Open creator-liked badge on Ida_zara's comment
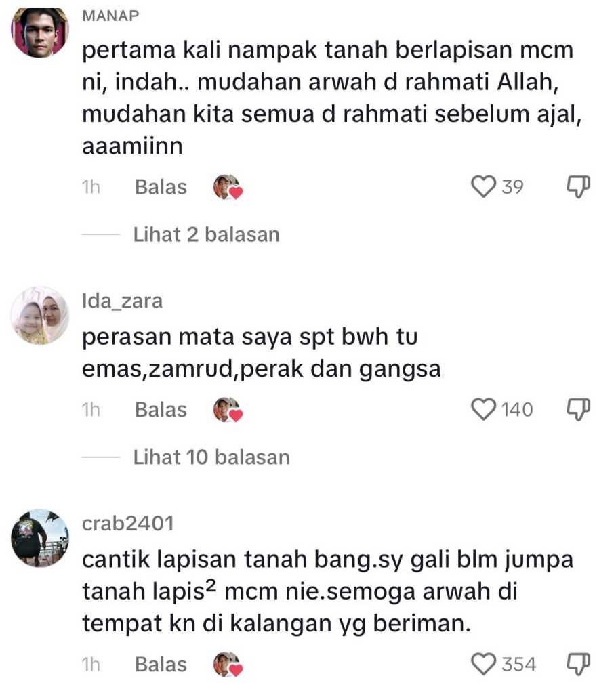Image resolution: width=616 pixels, height=693 pixels. 228,410
